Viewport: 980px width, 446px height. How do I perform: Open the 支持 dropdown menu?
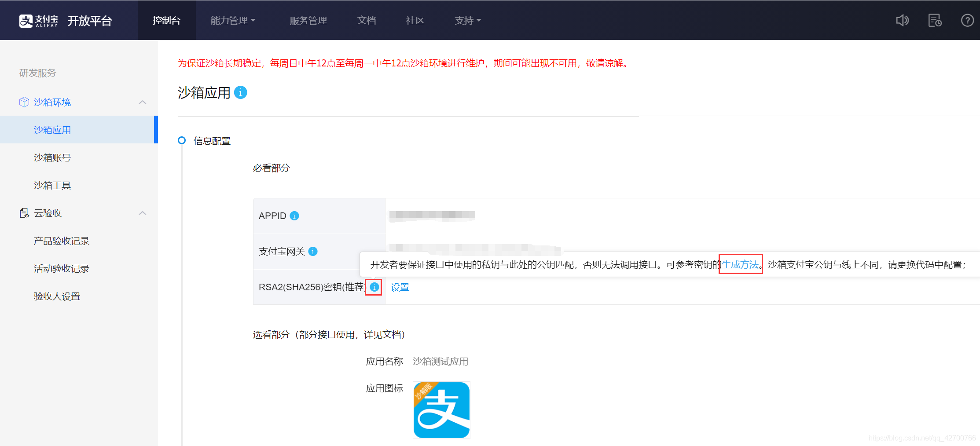click(468, 21)
